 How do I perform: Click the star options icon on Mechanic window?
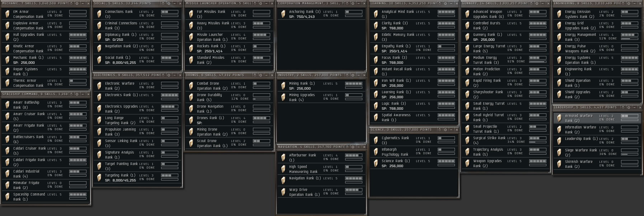click(x=71, y=3)
